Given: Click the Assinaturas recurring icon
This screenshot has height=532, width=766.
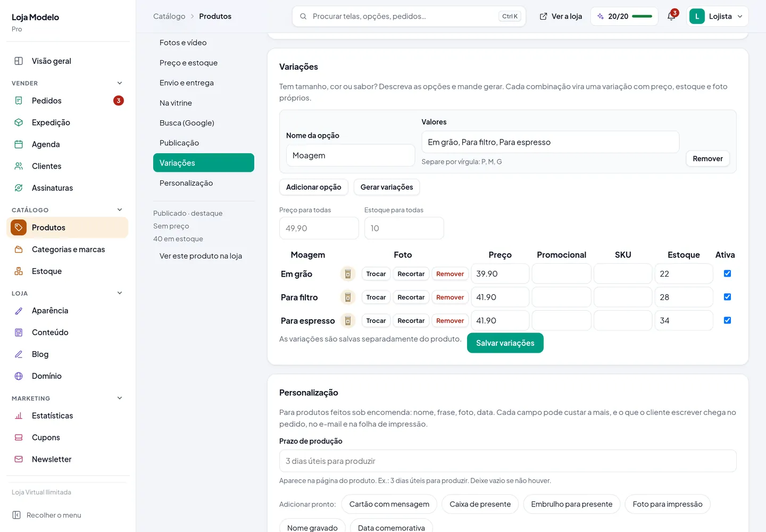Looking at the screenshot, I should point(19,188).
